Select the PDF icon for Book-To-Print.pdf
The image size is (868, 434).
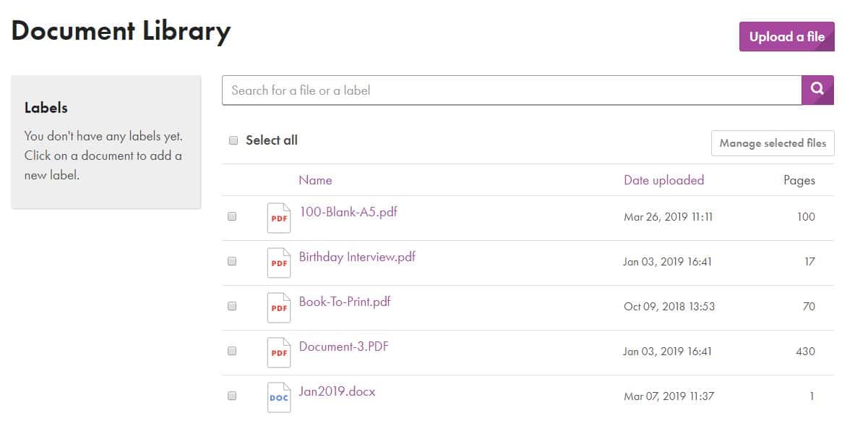coord(279,306)
